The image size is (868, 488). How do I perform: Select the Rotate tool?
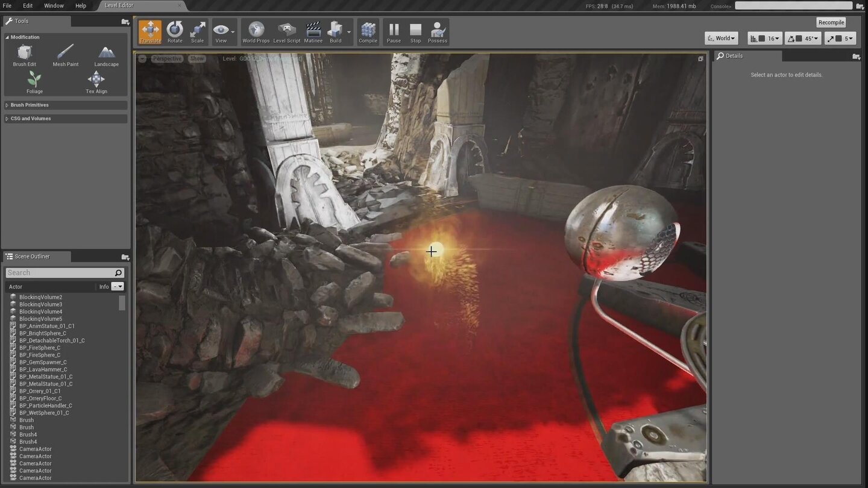174,31
